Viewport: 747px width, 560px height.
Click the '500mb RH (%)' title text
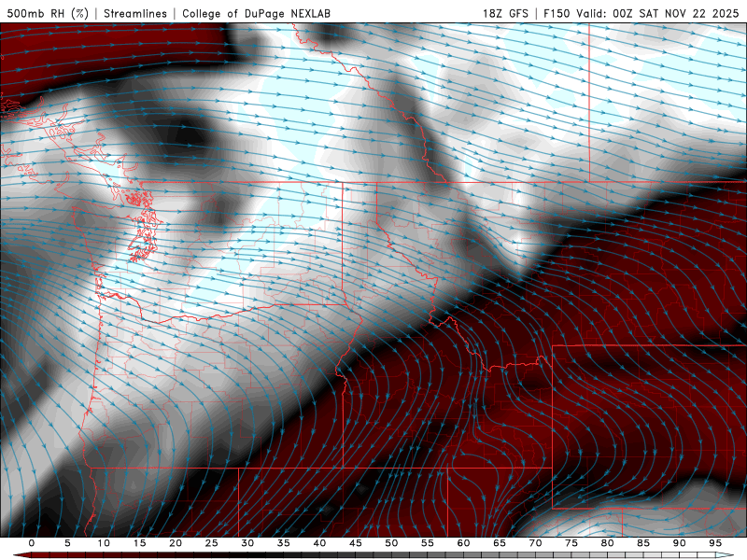tap(48, 13)
